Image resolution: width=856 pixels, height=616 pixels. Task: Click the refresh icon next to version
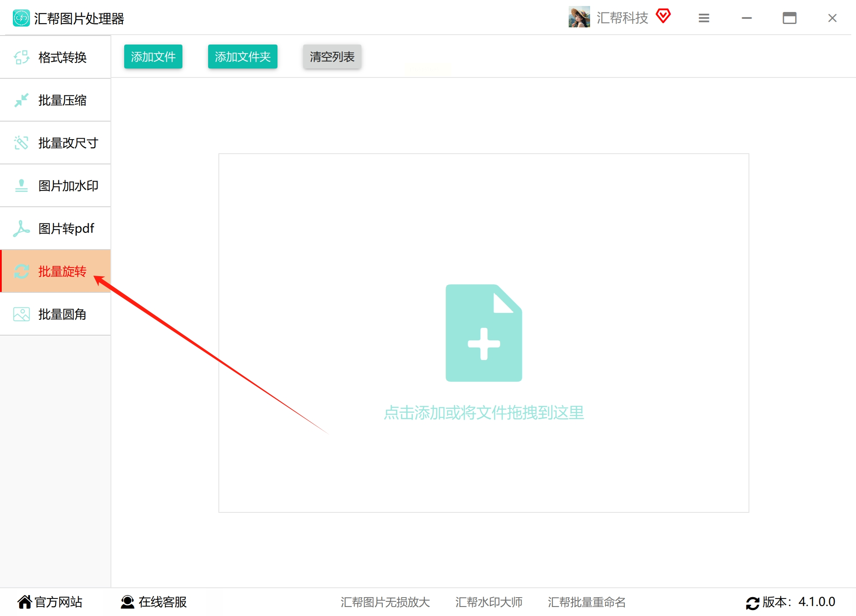752,603
